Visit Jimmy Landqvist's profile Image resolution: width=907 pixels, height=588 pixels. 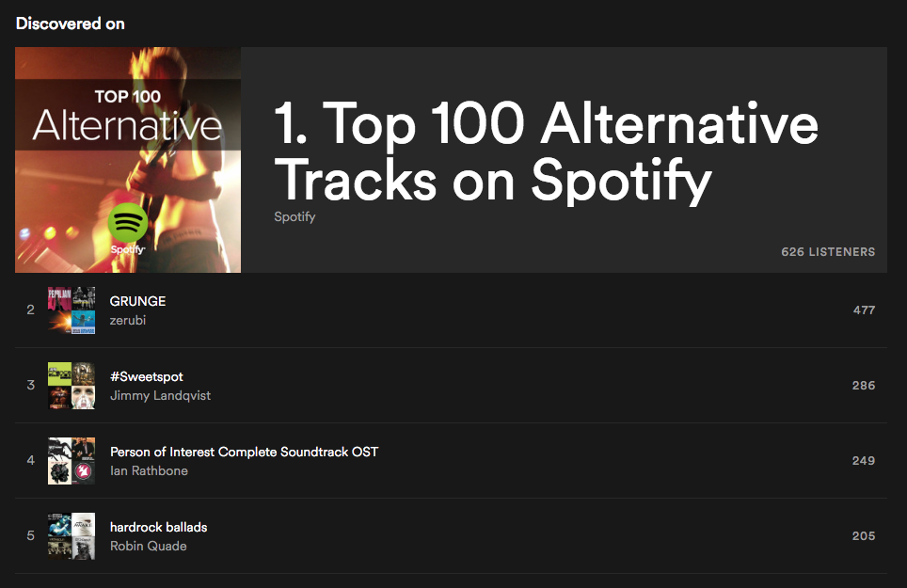click(160, 395)
